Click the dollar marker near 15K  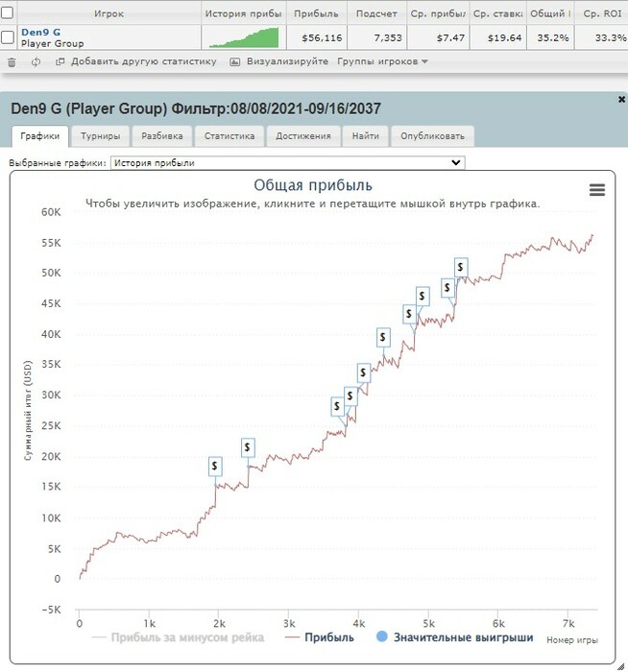point(215,466)
